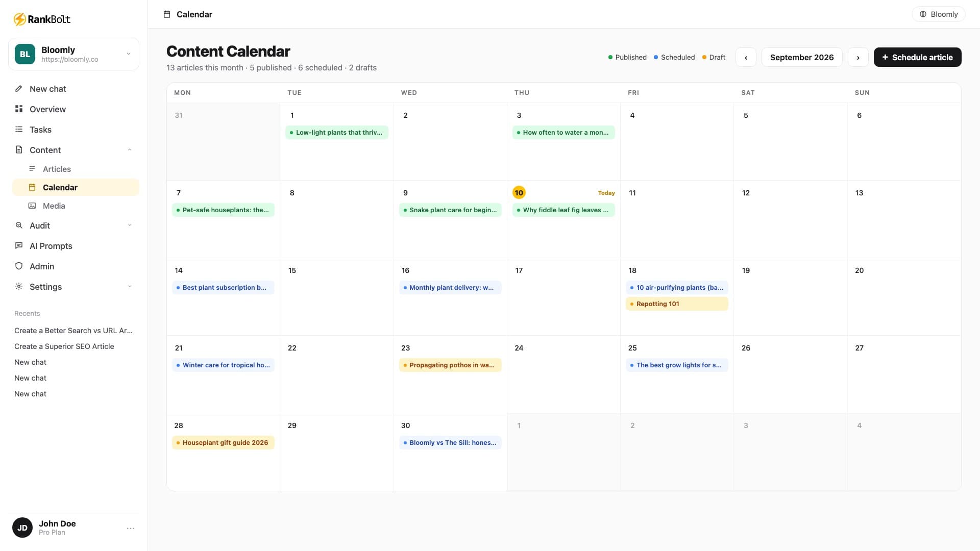
Task: Open recent chat Create a Superior SEO Article
Action: [x=64, y=346]
